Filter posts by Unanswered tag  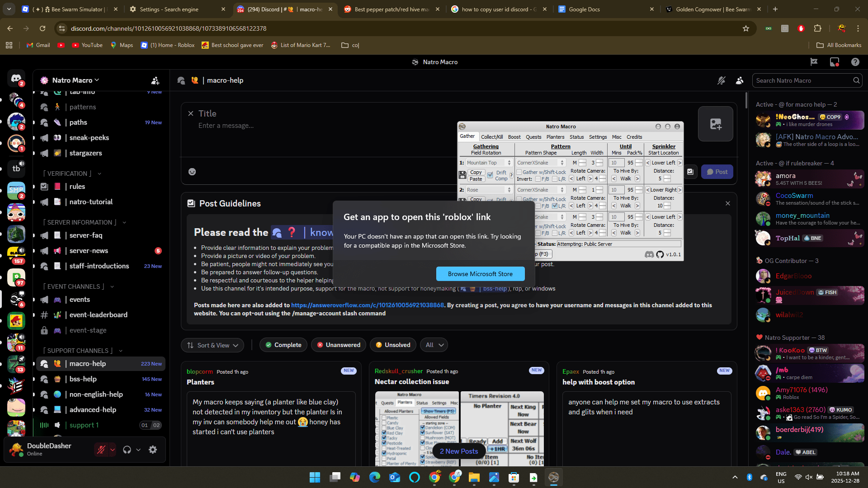339,345
